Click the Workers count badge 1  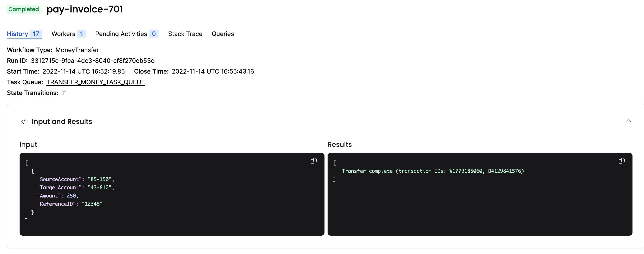click(81, 34)
